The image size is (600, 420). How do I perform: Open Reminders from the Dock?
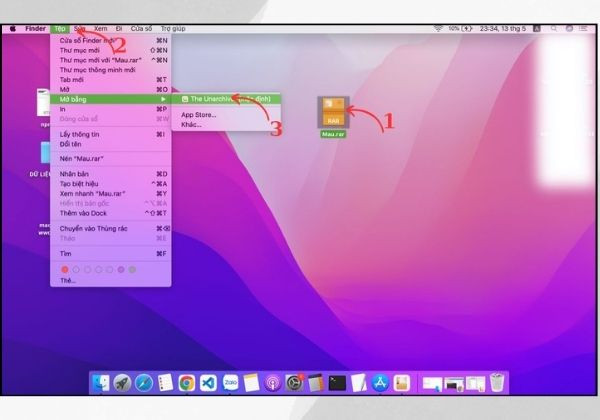tap(165, 383)
